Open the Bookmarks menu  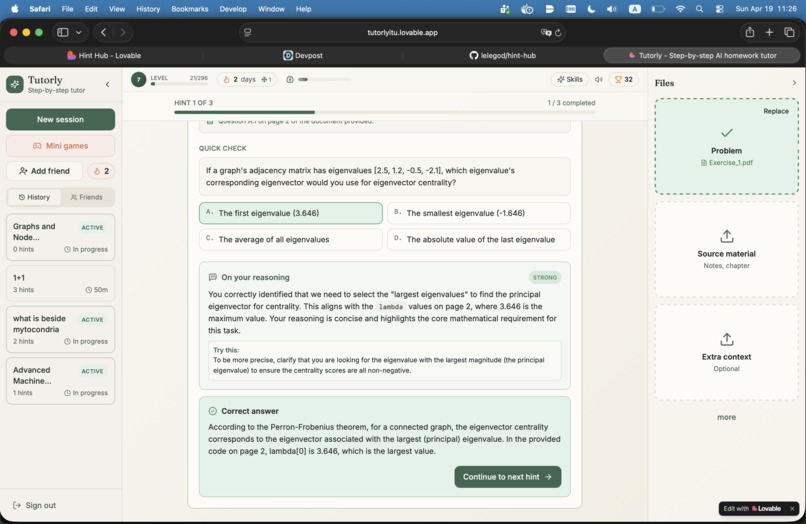[190, 9]
